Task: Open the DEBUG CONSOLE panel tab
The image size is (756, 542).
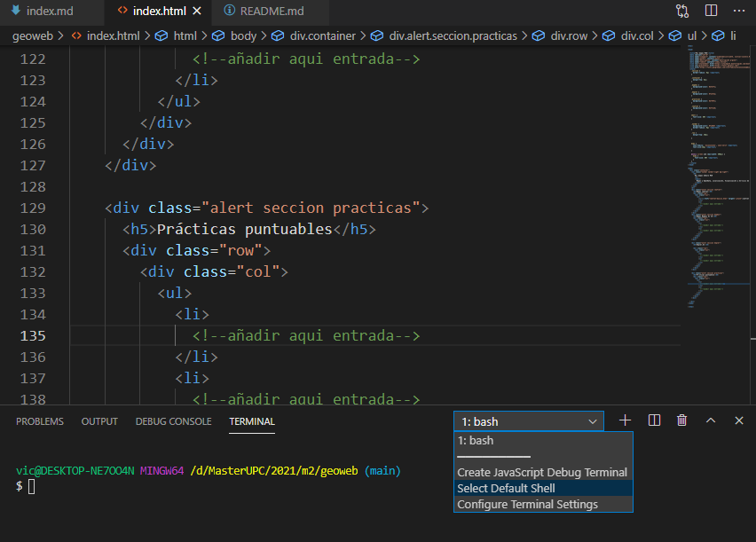Action: click(174, 421)
